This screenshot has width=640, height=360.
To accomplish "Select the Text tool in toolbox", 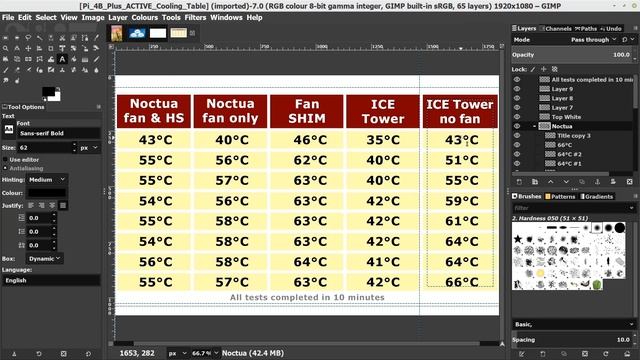I will 62,59.
